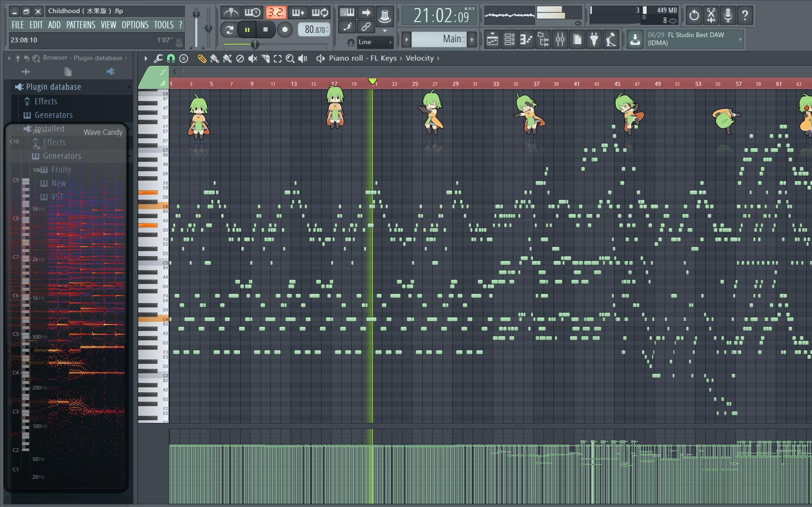The height and width of the screenshot is (507, 812).
Task: Open the Playlist window icon
Action: tap(492, 40)
